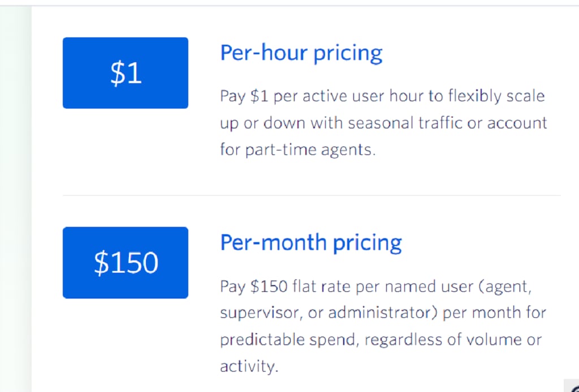Click the phrase "predictable spend,"
The width and height of the screenshot is (579, 392).
289,341
